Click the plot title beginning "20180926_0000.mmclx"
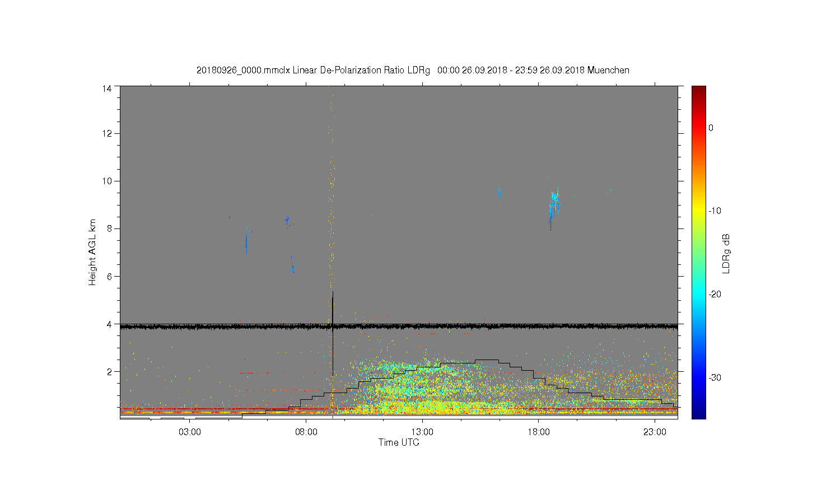 coord(413,71)
